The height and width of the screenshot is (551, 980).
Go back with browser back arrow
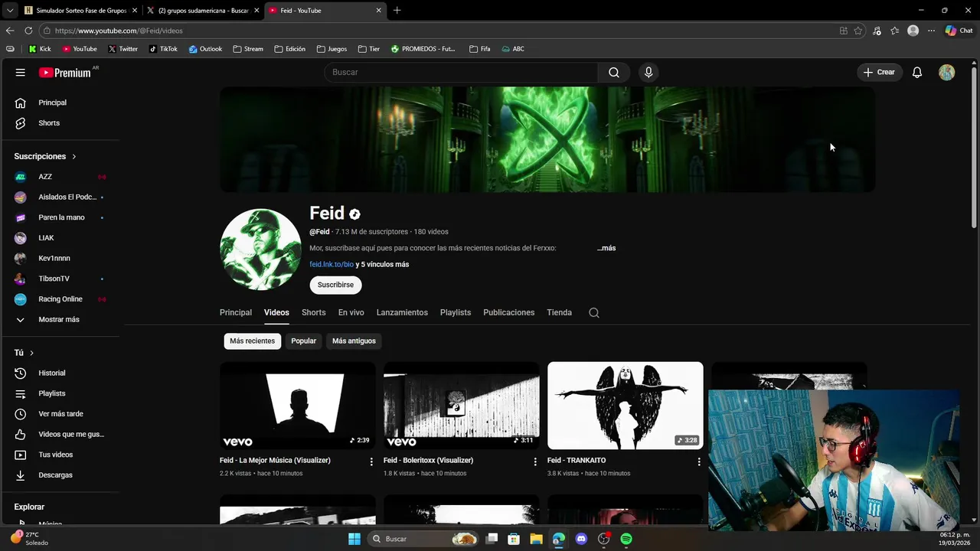point(10,31)
